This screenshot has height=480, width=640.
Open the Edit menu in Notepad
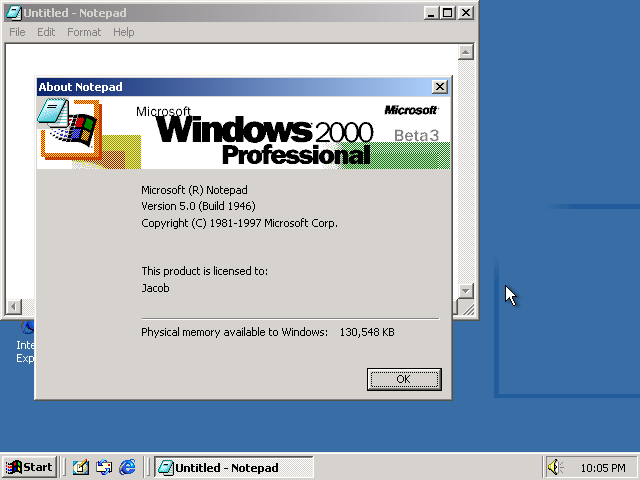[x=46, y=32]
